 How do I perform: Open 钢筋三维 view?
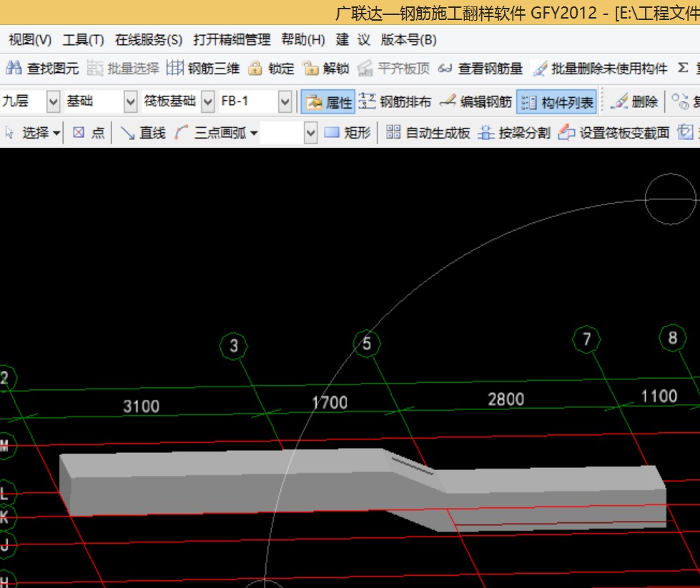point(203,69)
